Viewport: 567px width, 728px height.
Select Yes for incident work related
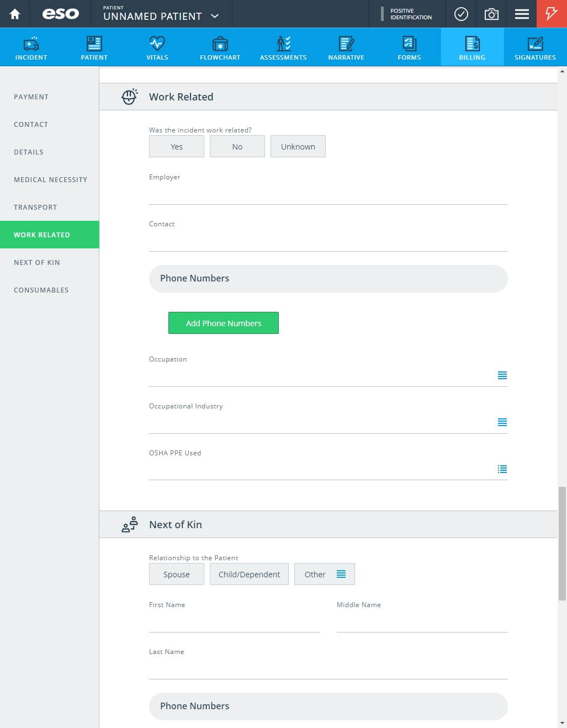(177, 146)
